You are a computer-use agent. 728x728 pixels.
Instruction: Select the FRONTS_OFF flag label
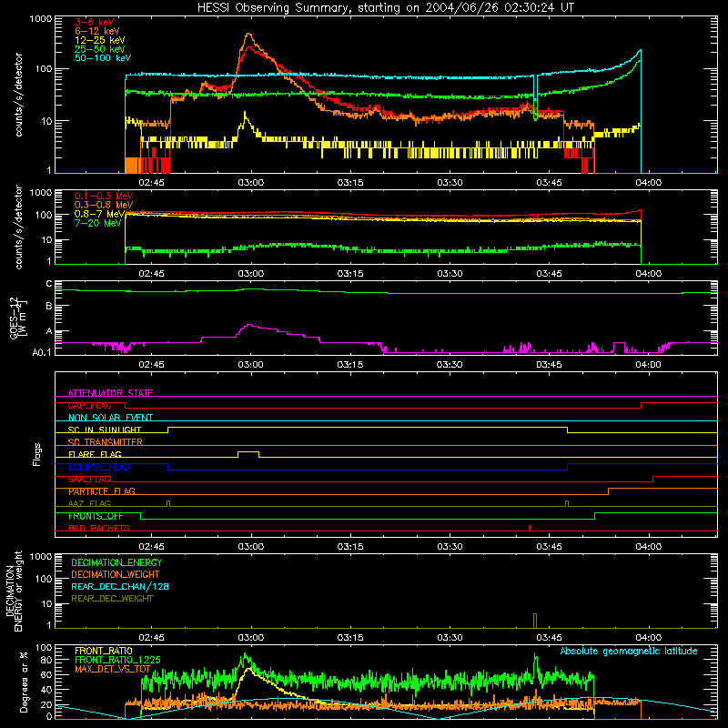96,516
